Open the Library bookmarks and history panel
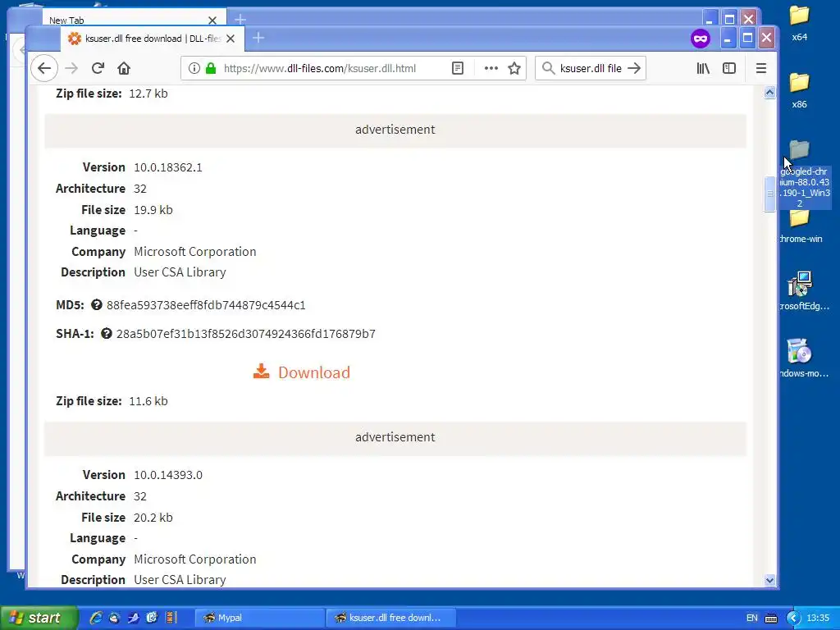Screen dimensions: 840x630 tap(703, 68)
